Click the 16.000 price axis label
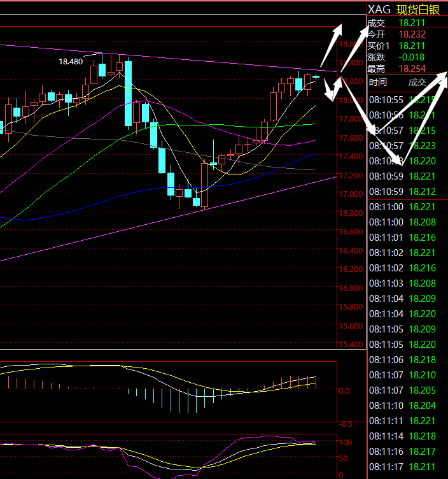448x479 pixels. click(x=351, y=288)
